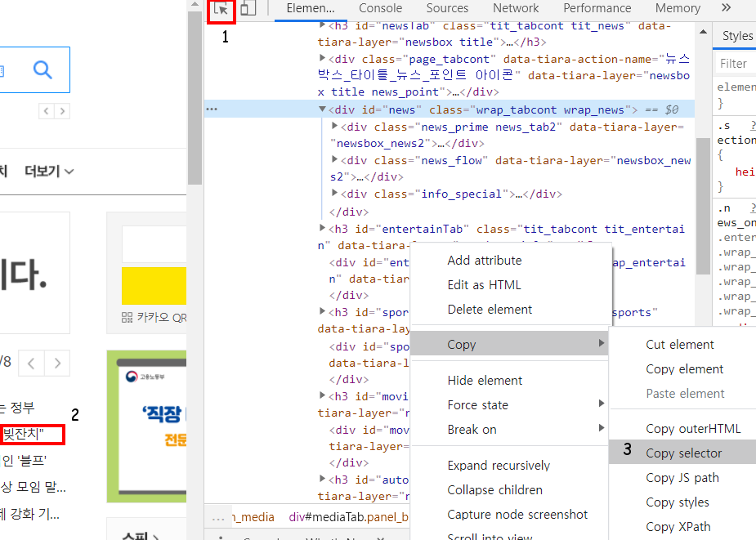Select Copy outerHTML
The height and width of the screenshot is (540, 756).
pos(693,429)
